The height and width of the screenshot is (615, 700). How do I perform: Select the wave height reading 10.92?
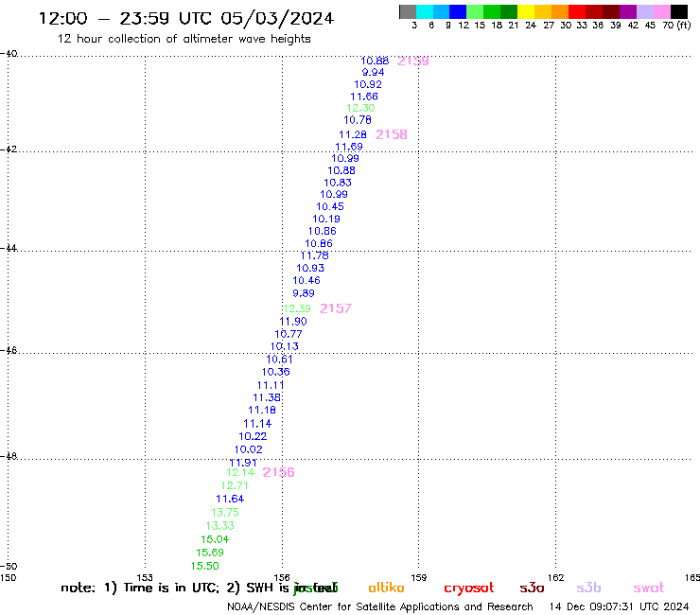(x=368, y=84)
